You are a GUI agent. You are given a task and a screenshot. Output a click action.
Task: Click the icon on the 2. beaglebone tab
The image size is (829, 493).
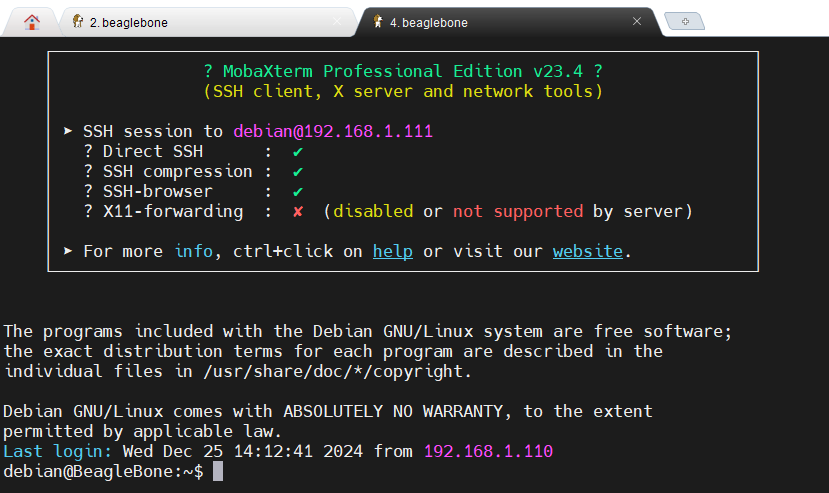pos(78,22)
